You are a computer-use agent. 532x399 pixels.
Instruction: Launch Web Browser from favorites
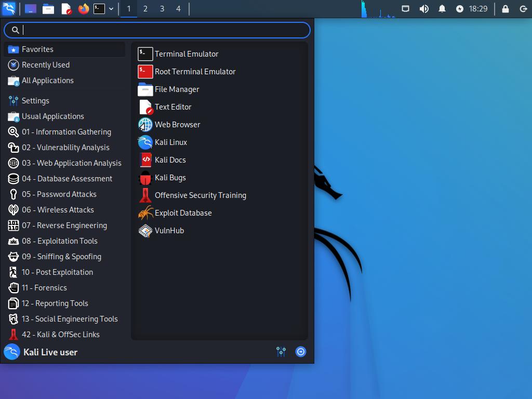click(x=220, y=125)
